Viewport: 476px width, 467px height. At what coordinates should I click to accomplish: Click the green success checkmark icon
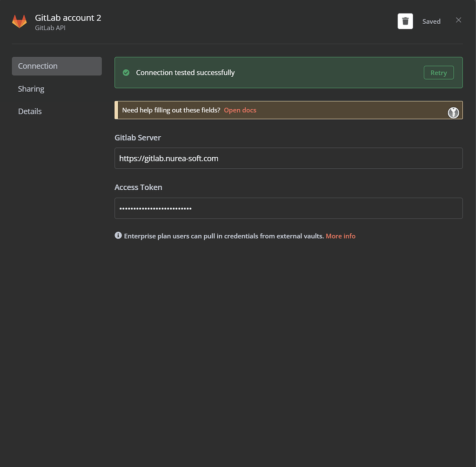[x=126, y=73]
